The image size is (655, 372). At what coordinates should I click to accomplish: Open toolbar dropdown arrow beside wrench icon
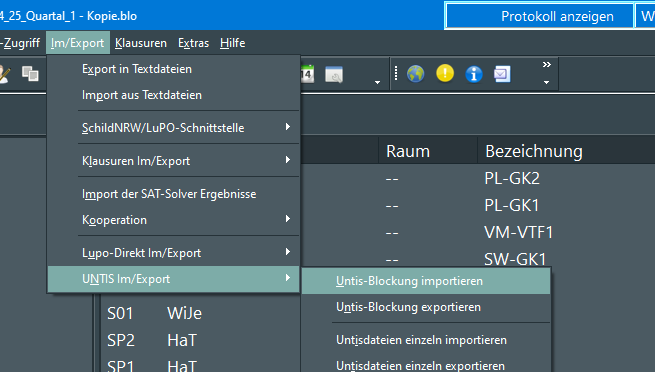[377, 82]
